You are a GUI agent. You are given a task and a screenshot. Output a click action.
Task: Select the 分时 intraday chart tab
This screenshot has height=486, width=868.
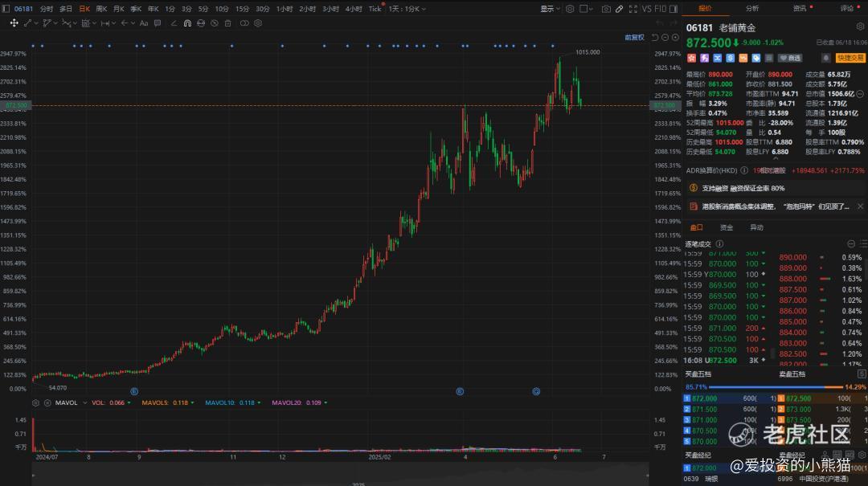coord(47,9)
